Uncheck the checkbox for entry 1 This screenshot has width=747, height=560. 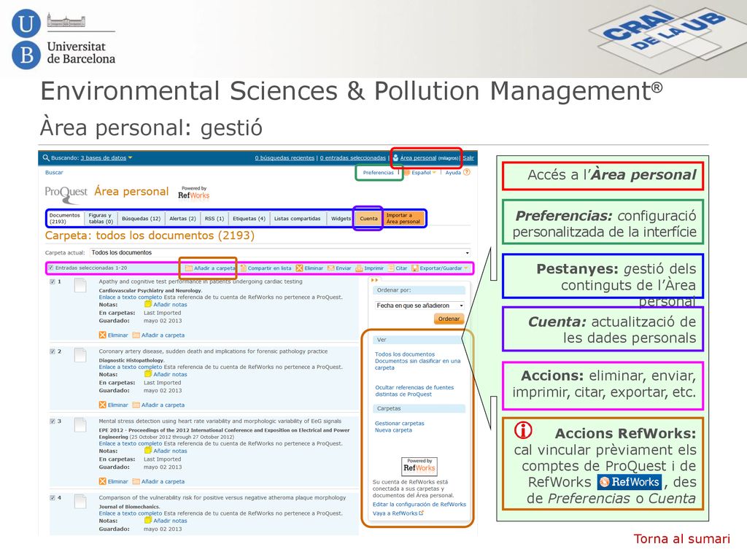click(53, 281)
